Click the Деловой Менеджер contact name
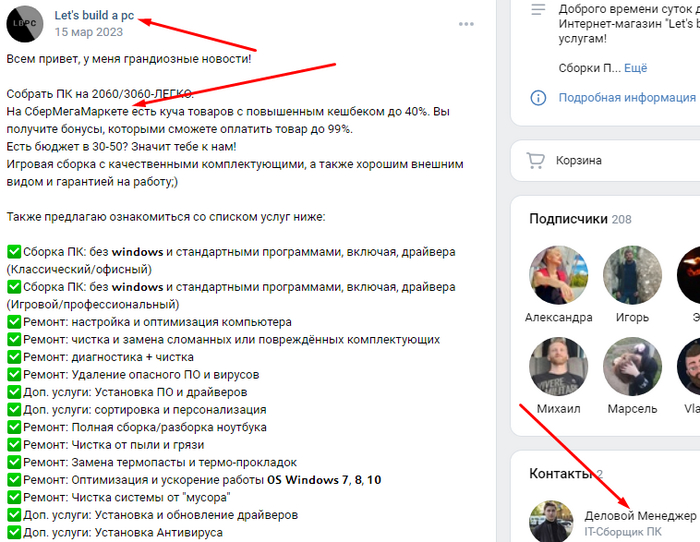700x542 pixels. (x=640, y=516)
